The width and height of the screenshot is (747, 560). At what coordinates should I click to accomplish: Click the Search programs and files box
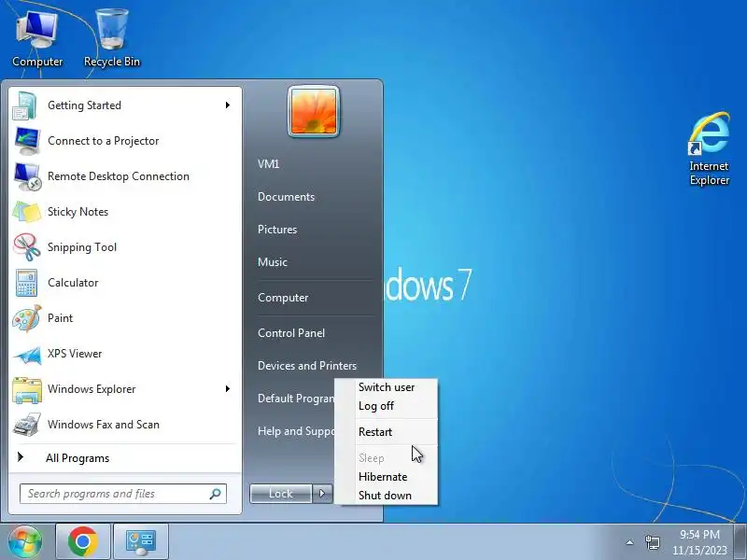coord(123,494)
